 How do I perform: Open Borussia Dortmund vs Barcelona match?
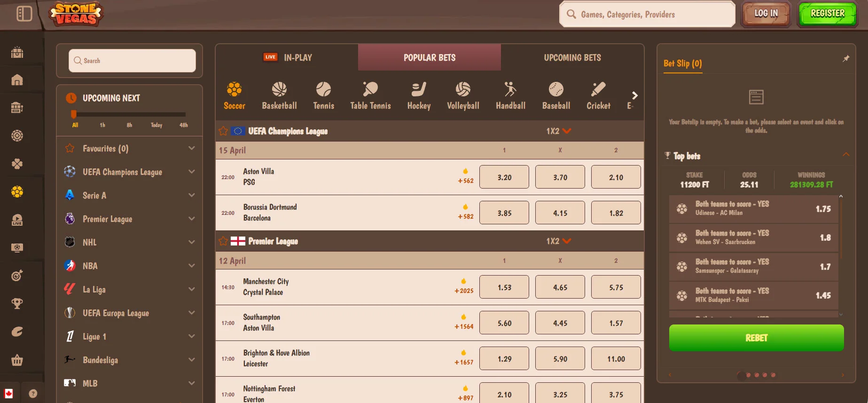[270, 213]
